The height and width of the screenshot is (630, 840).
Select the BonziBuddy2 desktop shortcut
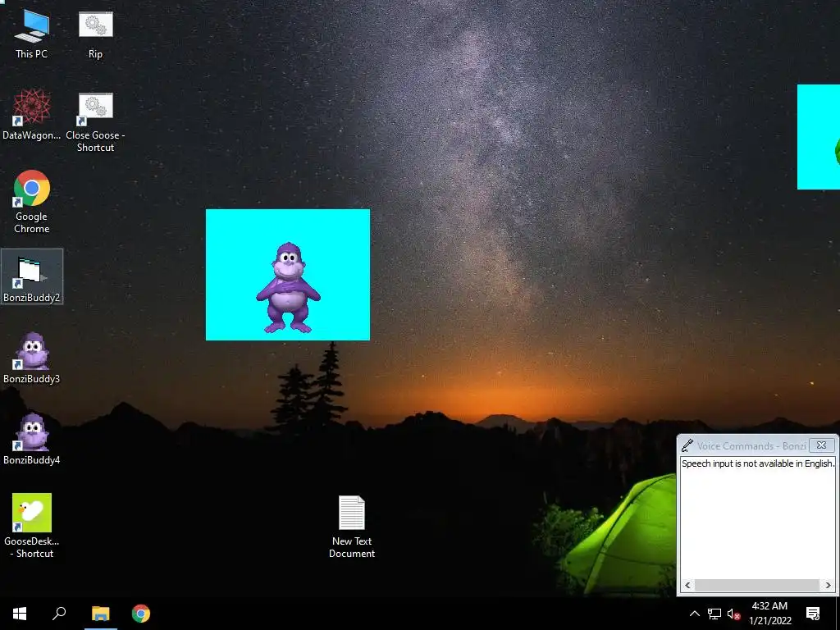[32, 277]
